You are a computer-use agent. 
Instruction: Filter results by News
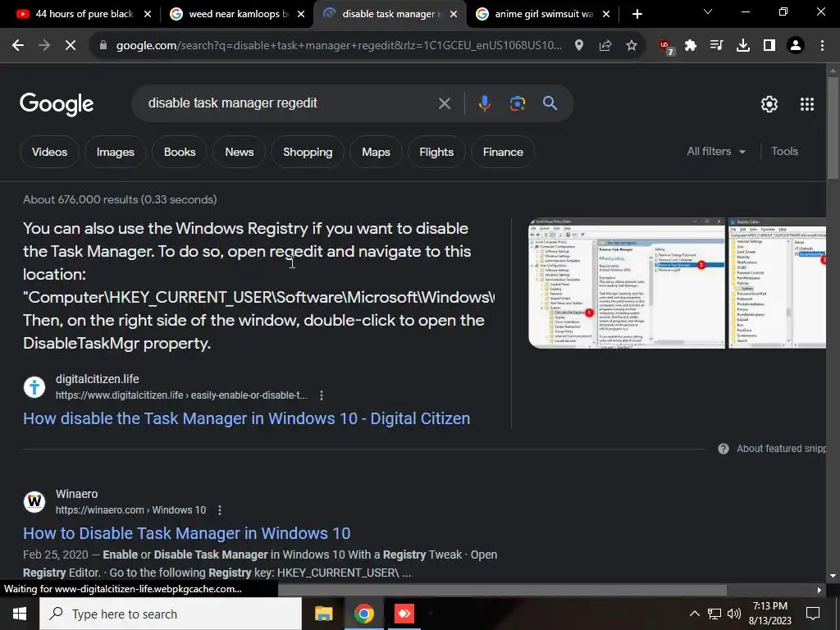[239, 152]
